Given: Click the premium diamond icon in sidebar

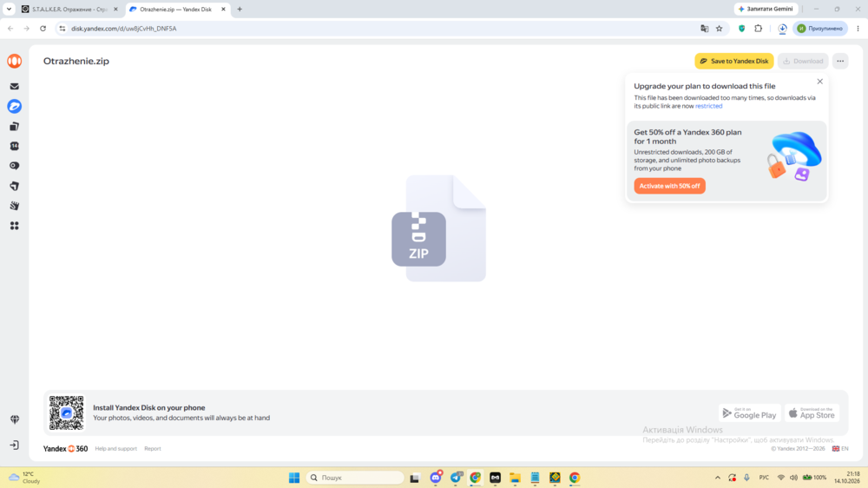Looking at the screenshot, I should point(15,419).
